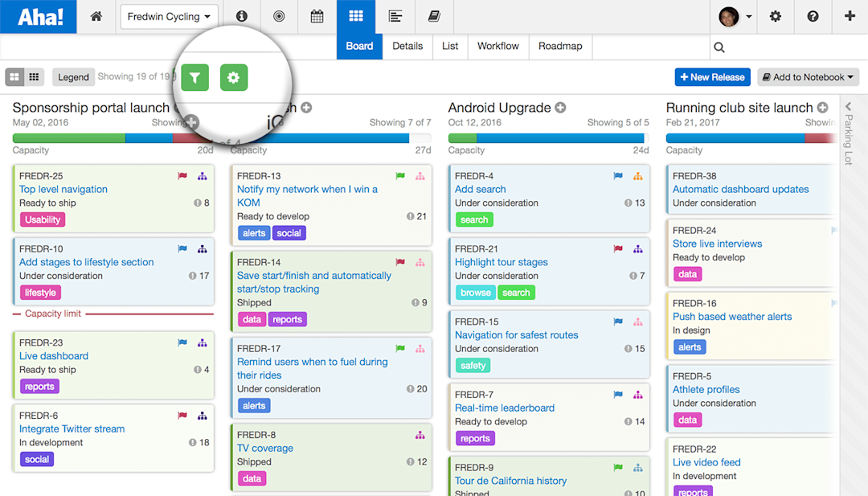The image size is (868, 496).
Task: Toggle the flag on FREDR-25 Top level navigation
Action: [182, 174]
